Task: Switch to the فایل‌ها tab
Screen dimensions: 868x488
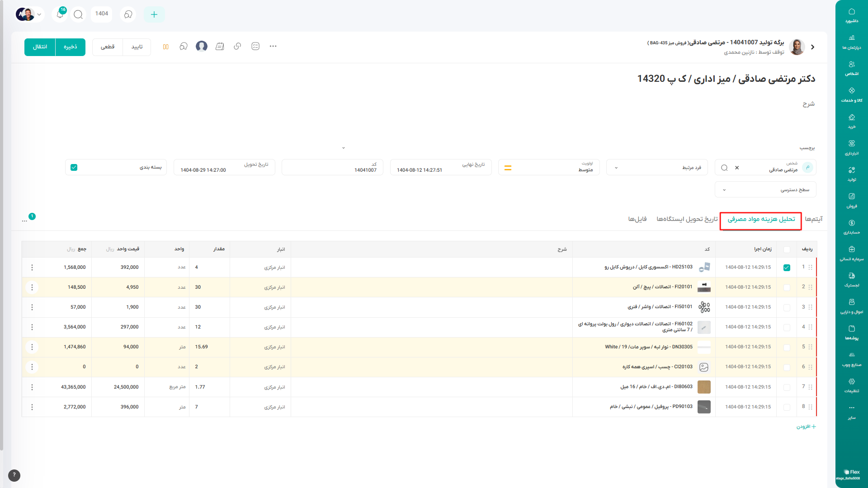Action: coord(637,219)
